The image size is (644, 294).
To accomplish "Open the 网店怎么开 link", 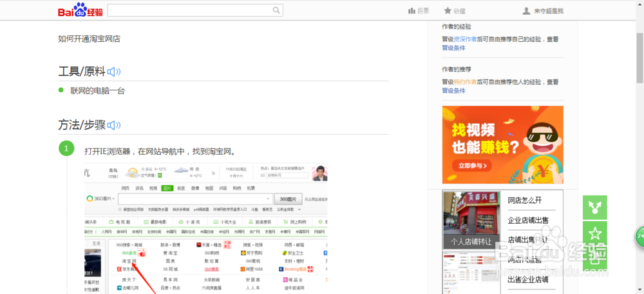I will coord(525,201).
